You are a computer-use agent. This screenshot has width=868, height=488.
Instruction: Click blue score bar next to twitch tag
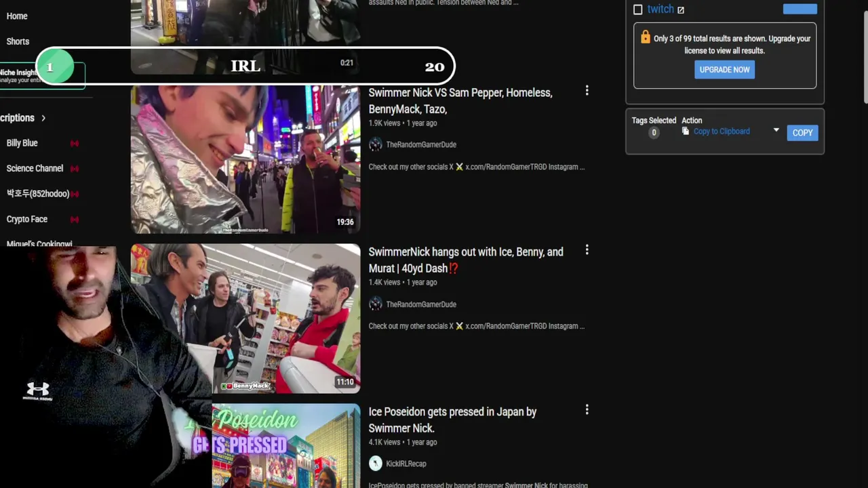click(x=800, y=9)
